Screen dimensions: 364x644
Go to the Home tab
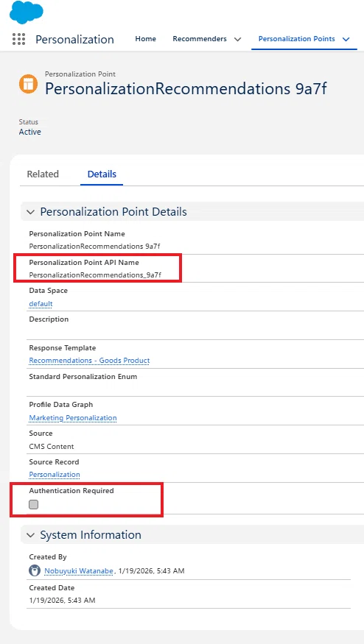click(x=146, y=38)
